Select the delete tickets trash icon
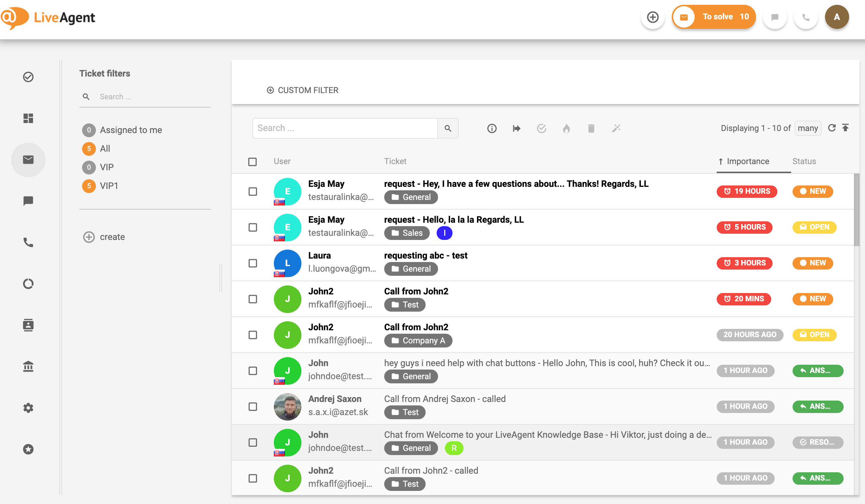Screen dimensions: 865x504 coord(591,128)
